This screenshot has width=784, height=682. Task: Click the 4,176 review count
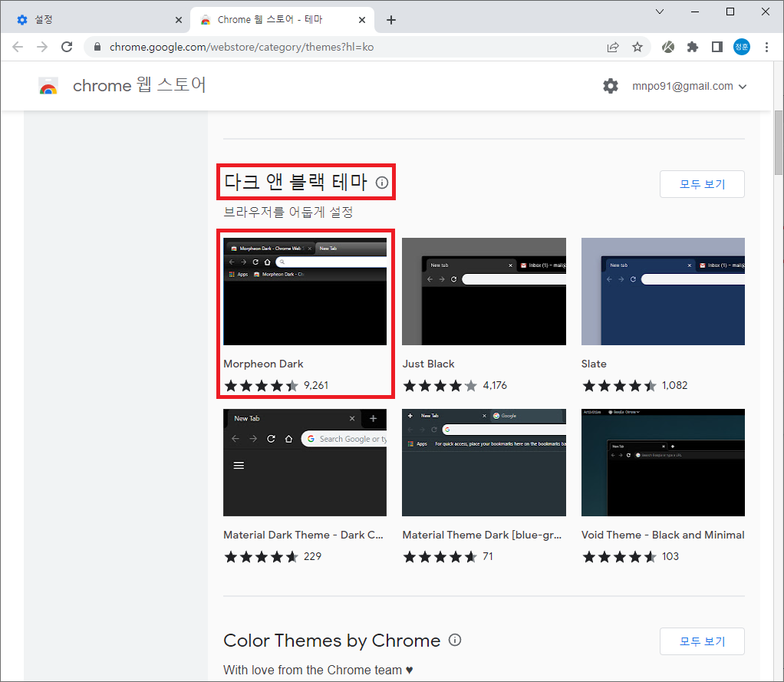click(x=495, y=386)
